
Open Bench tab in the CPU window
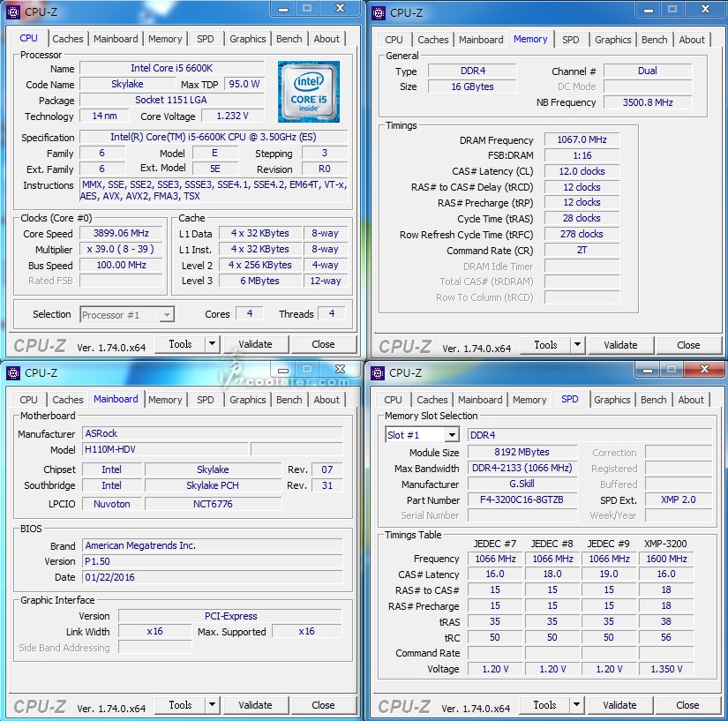click(289, 39)
